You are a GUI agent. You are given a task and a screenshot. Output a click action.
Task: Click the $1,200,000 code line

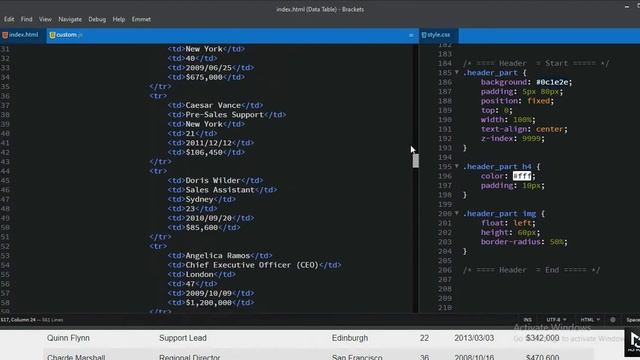tap(211, 303)
